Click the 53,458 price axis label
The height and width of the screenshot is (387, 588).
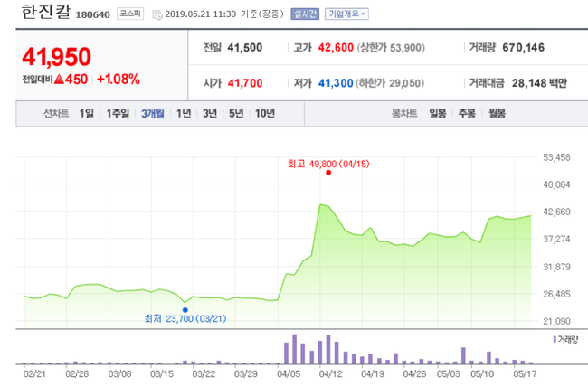point(556,157)
